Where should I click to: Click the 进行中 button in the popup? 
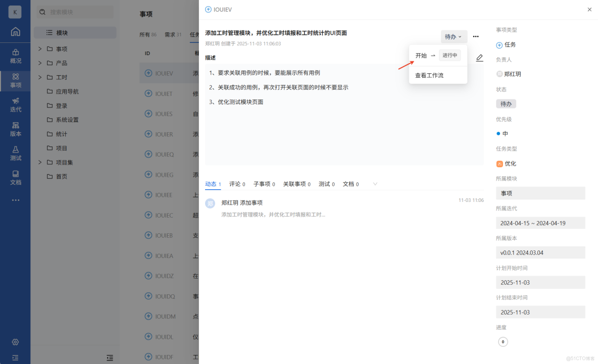point(450,55)
